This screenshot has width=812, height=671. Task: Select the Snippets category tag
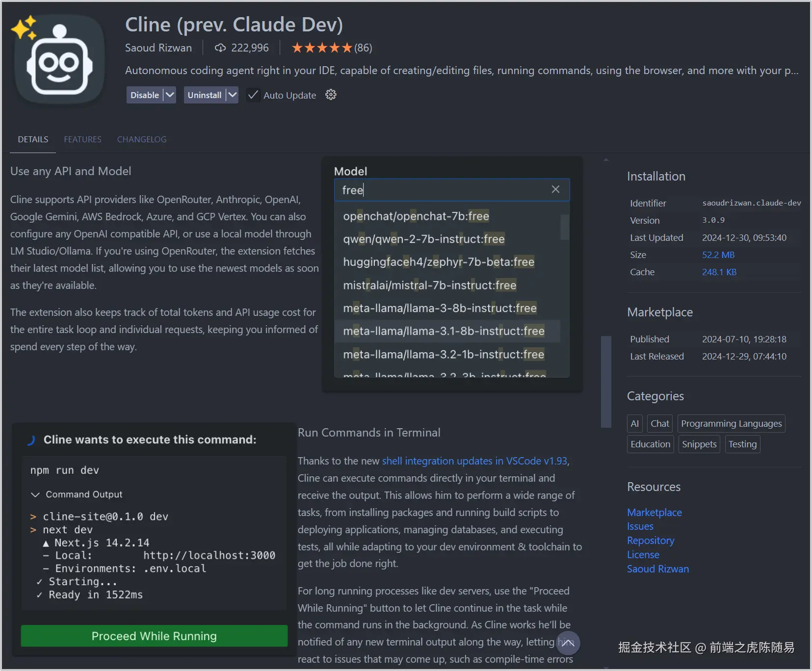(699, 444)
